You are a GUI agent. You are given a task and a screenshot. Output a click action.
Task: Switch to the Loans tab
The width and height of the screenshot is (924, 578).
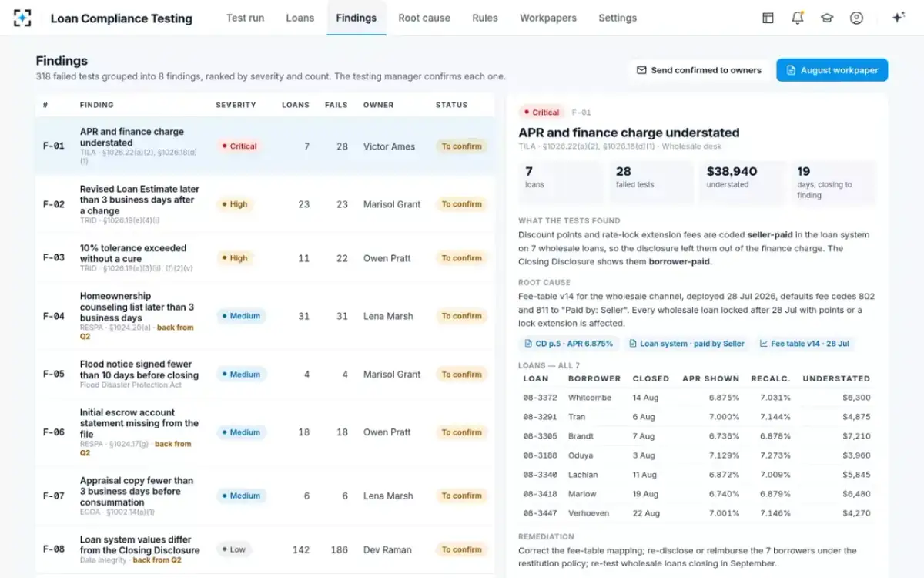coord(300,18)
